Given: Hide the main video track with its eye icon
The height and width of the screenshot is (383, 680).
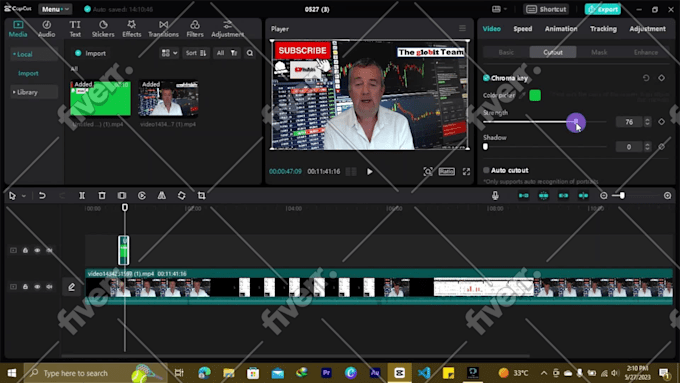Looking at the screenshot, I should click(37, 287).
